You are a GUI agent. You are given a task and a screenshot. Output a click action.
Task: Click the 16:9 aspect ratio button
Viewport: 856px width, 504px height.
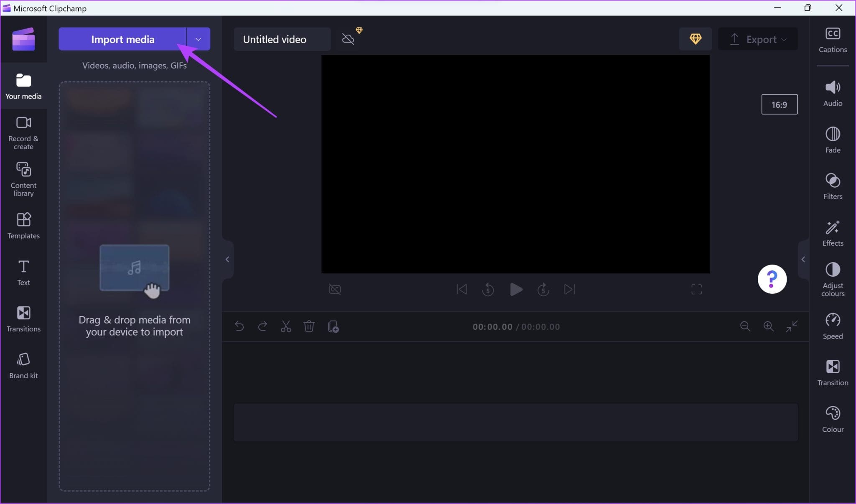point(779,104)
